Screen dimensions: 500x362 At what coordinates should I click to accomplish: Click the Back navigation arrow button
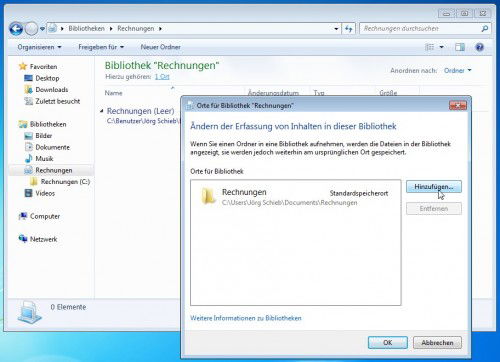coord(16,29)
